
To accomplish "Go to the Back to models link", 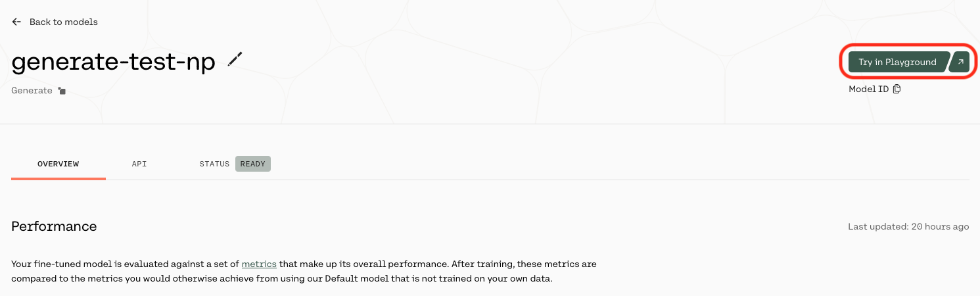I will (63, 22).
